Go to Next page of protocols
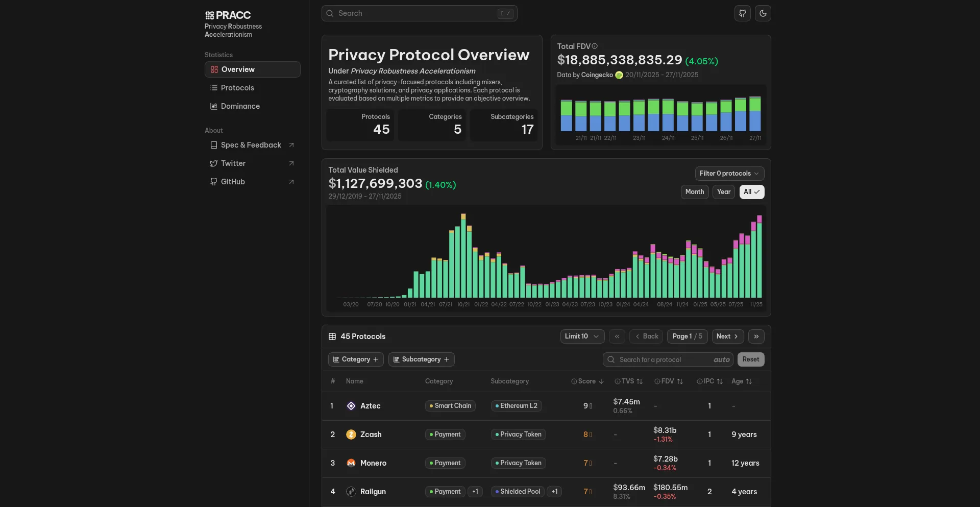 tap(727, 336)
